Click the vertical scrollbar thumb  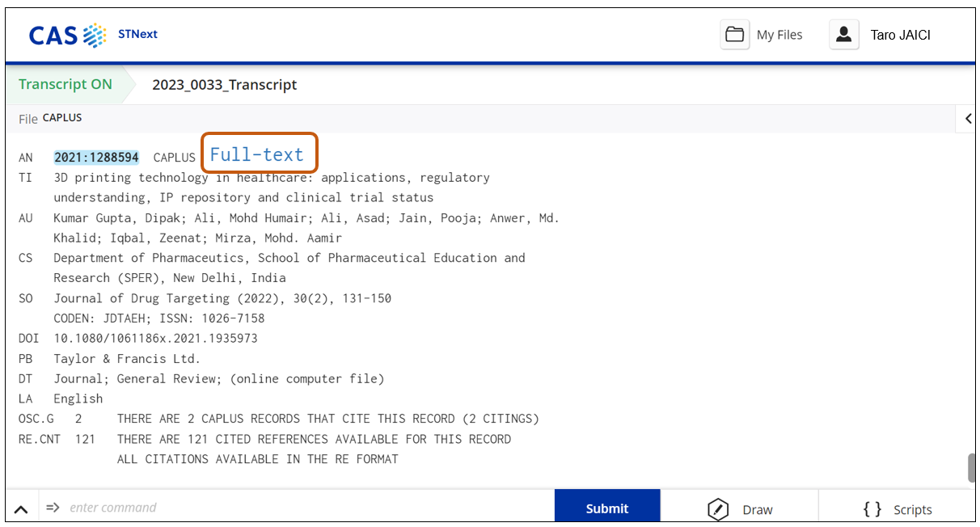coord(971,468)
